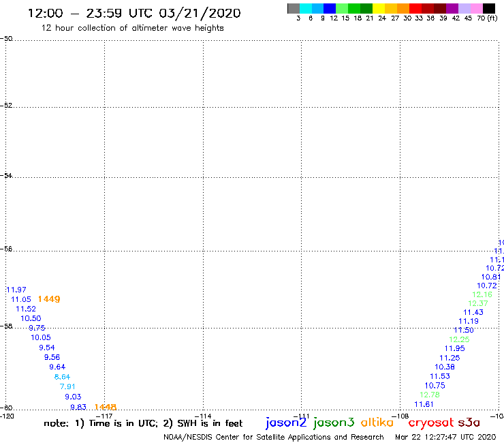The image size is (504, 443).
Task: Click the gray swatch in the color scale
Action: [294, 8]
